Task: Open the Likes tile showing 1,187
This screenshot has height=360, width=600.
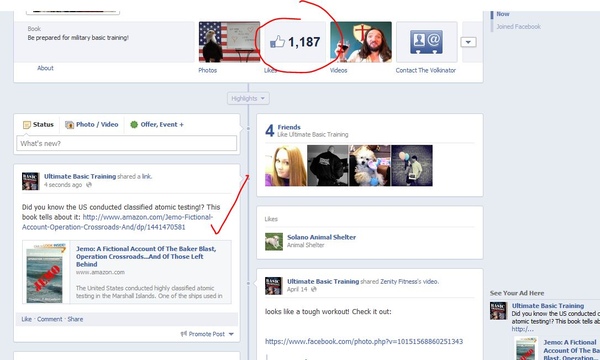Action: tap(295, 42)
